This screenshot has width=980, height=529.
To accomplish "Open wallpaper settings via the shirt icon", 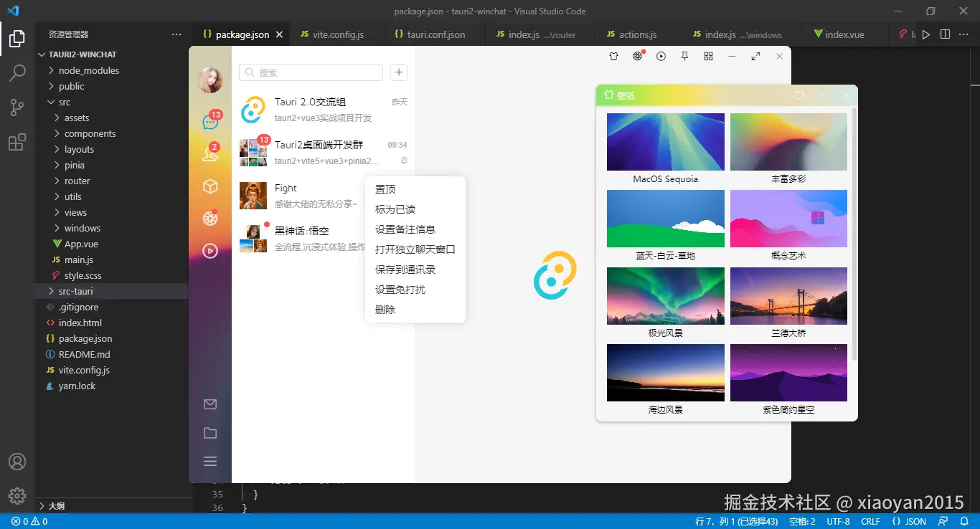I will [613, 56].
